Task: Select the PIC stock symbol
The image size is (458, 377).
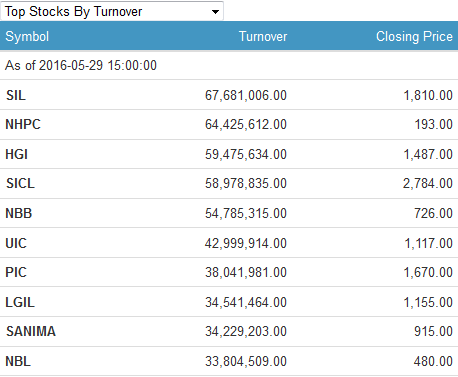Action: click(x=16, y=272)
